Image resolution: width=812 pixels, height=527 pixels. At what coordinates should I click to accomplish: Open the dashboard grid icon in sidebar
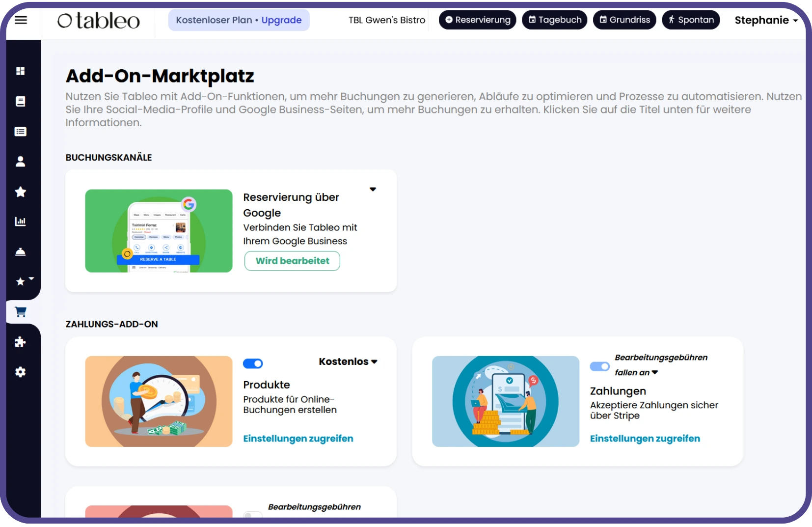(x=21, y=71)
